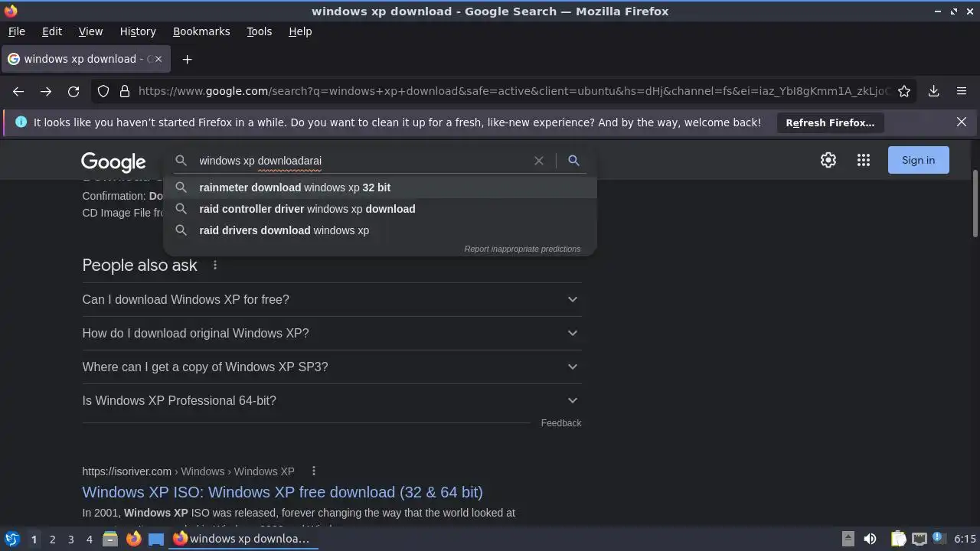Open isoriver result three-dot menu
Image resolution: width=980 pixels, height=551 pixels.
(314, 471)
